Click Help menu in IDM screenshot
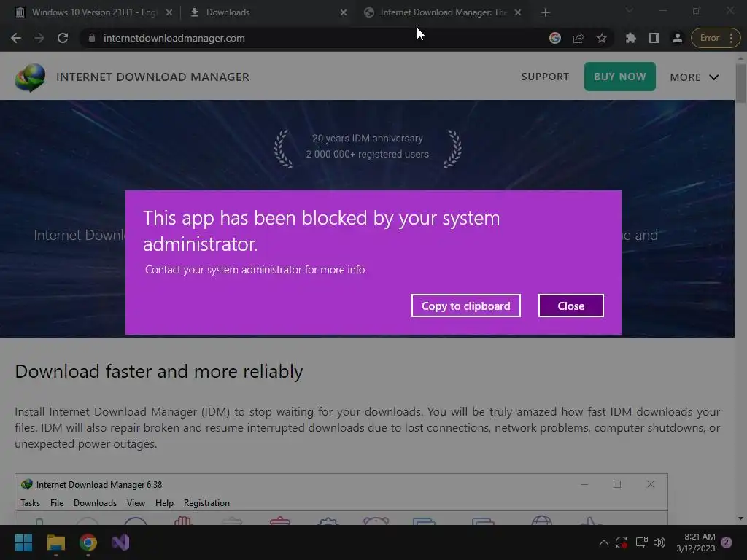 pyautogui.click(x=164, y=503)
